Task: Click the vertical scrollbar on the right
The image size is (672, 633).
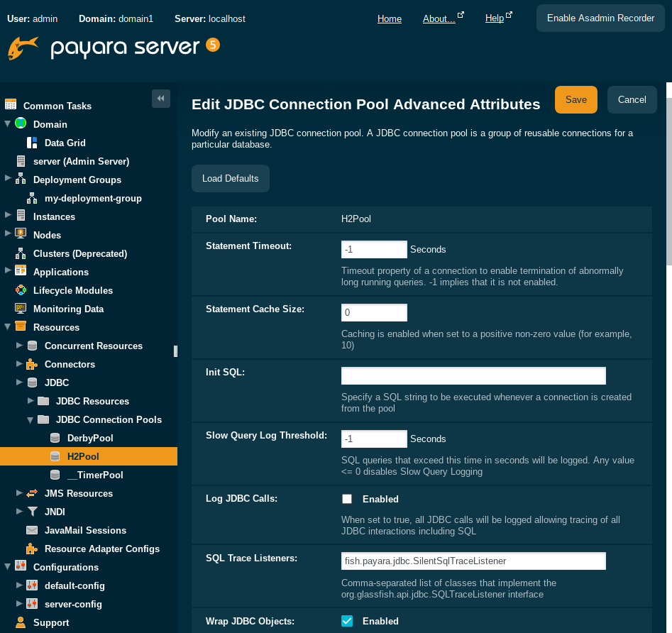Action: pos(668,177)
